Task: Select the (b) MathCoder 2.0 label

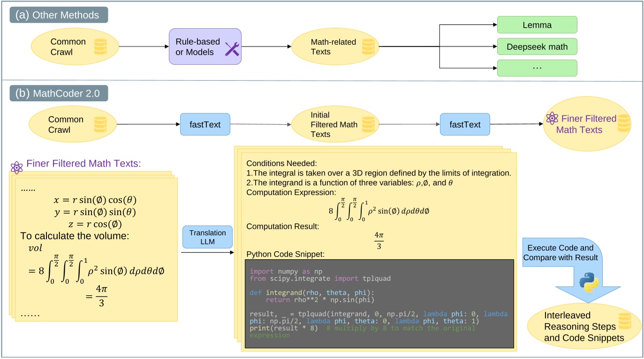Action: (59, 93)
